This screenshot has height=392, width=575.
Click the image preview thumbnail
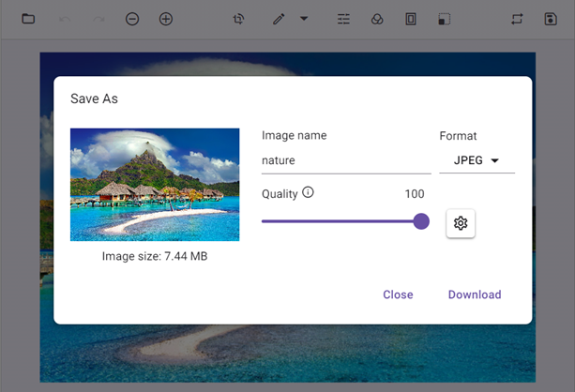pyautogui.click(x=155, y=185)
